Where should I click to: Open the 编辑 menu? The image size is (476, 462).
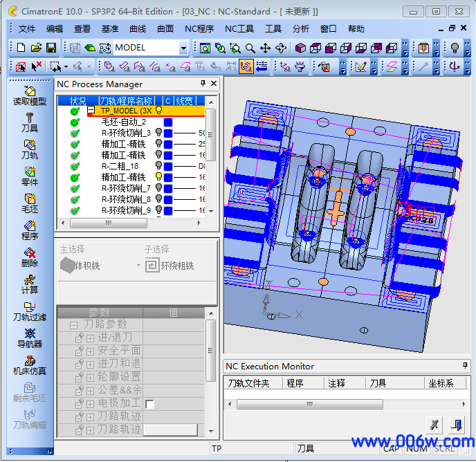pos(55,29)
